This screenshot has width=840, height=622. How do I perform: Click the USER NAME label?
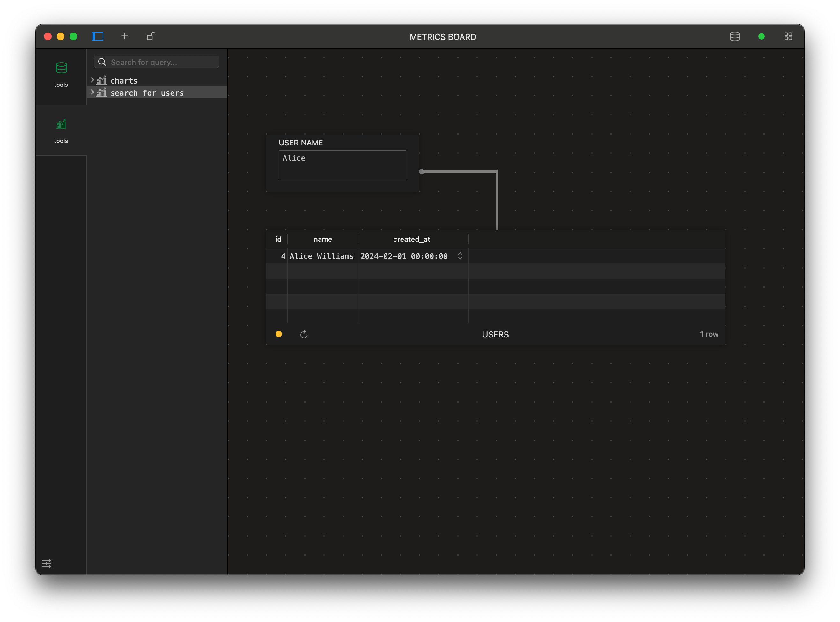[x=301, y=143]
